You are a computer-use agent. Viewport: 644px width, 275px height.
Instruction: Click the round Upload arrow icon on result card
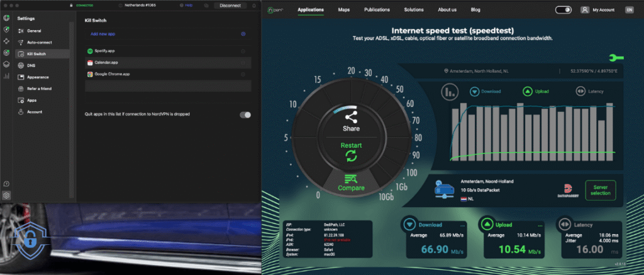[487, 225]
